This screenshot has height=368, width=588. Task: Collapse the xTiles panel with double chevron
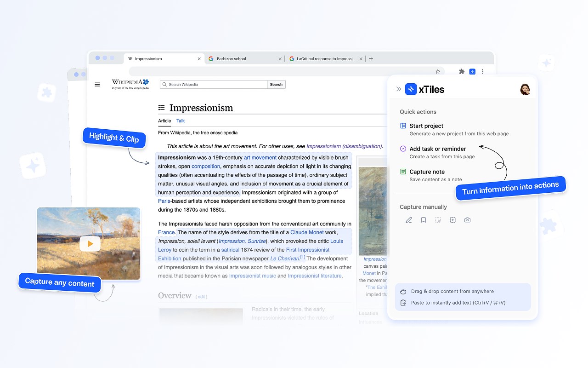click(x=398, y=89)
